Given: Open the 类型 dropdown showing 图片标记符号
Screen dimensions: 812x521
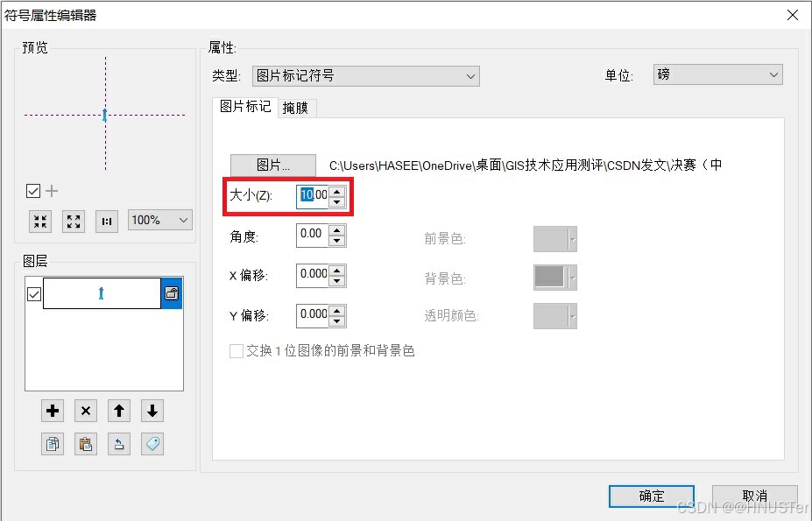Looking at the screenshot, I should click(x=365, y=76).
